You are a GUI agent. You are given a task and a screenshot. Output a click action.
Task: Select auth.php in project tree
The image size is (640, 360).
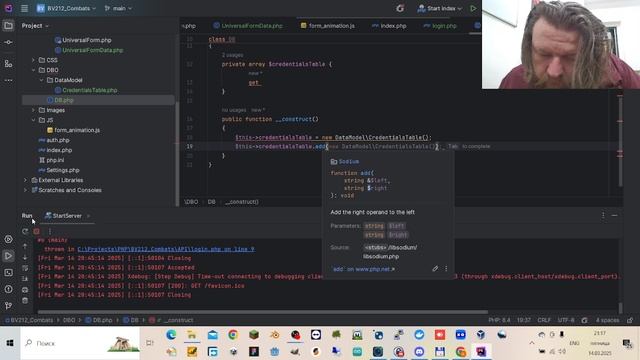click(x=58, y=140)
